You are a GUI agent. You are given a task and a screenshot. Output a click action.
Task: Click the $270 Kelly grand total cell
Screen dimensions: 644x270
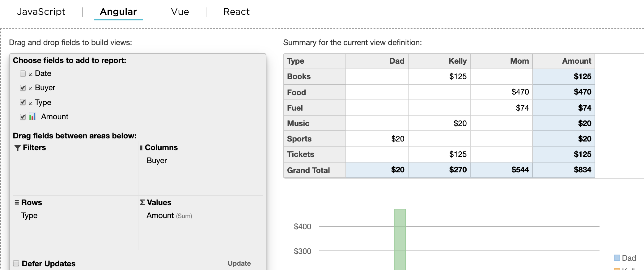pos(439,170)
